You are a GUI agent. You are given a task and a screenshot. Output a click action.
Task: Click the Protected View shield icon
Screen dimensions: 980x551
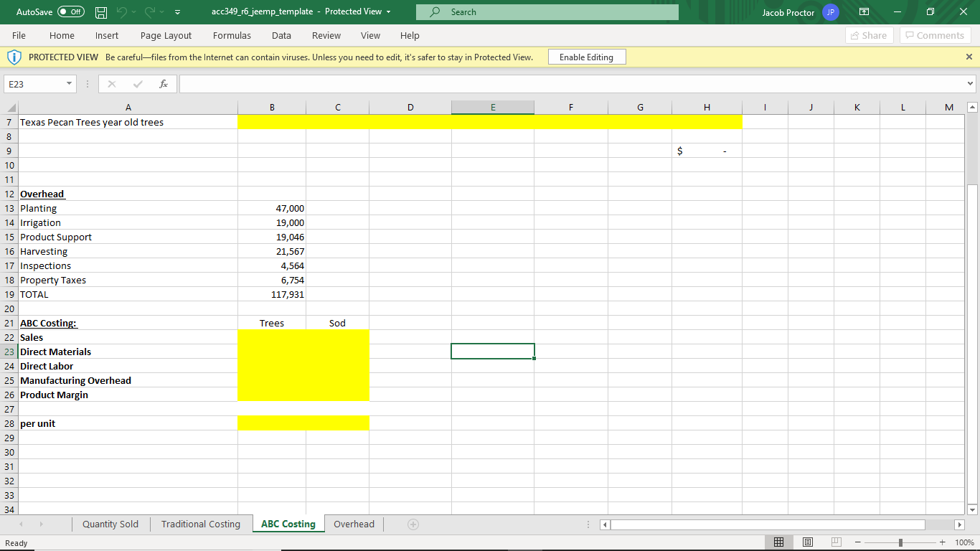(x=14, y=57)
